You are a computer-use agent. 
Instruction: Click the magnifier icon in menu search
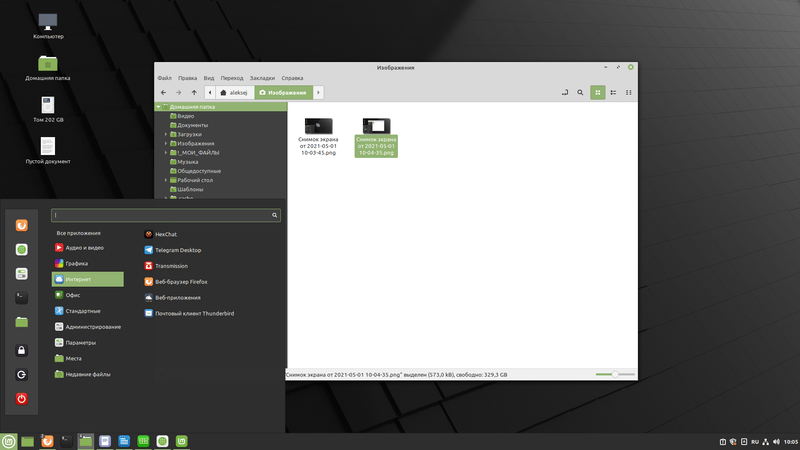(274, 215)
